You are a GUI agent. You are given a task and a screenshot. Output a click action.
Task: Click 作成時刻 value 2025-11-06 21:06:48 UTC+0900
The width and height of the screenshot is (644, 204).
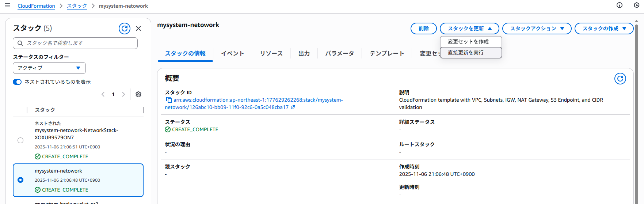pos(437,174)
